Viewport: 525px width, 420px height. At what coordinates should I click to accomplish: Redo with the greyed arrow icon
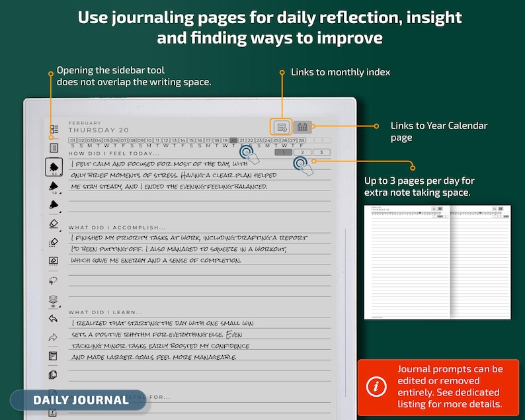[53, 337]
